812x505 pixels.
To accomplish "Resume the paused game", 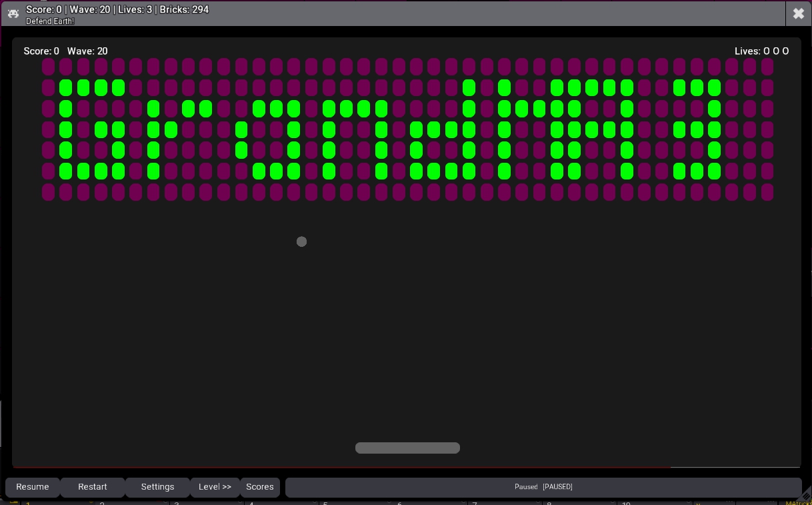I will click(x=33, y=487).
